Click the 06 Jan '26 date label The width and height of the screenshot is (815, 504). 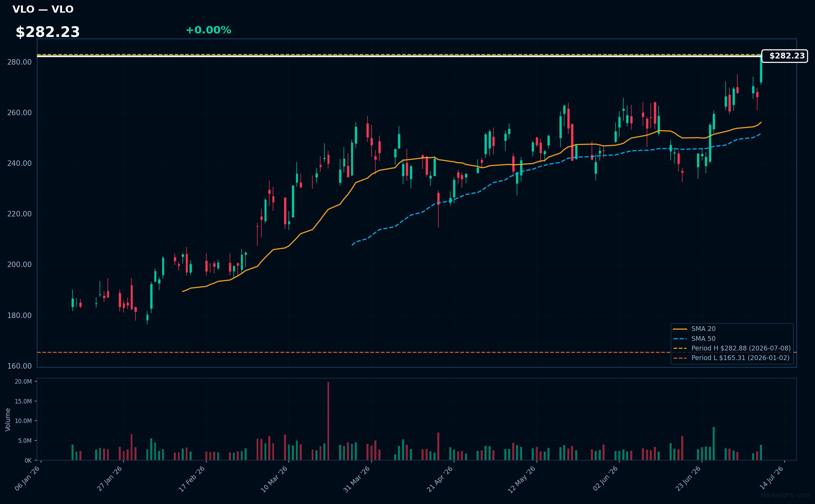pyautogui.click(x=27, y=478)
